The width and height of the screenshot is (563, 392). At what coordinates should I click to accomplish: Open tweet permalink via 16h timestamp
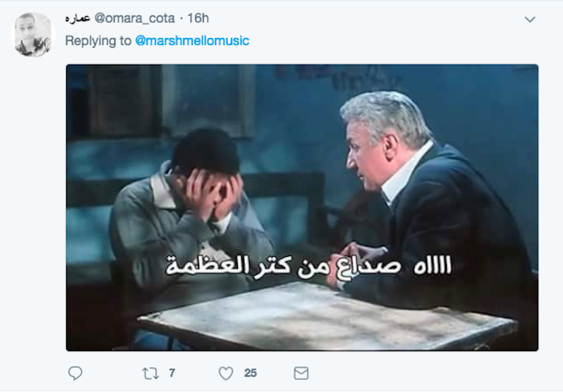pos(198,18)
